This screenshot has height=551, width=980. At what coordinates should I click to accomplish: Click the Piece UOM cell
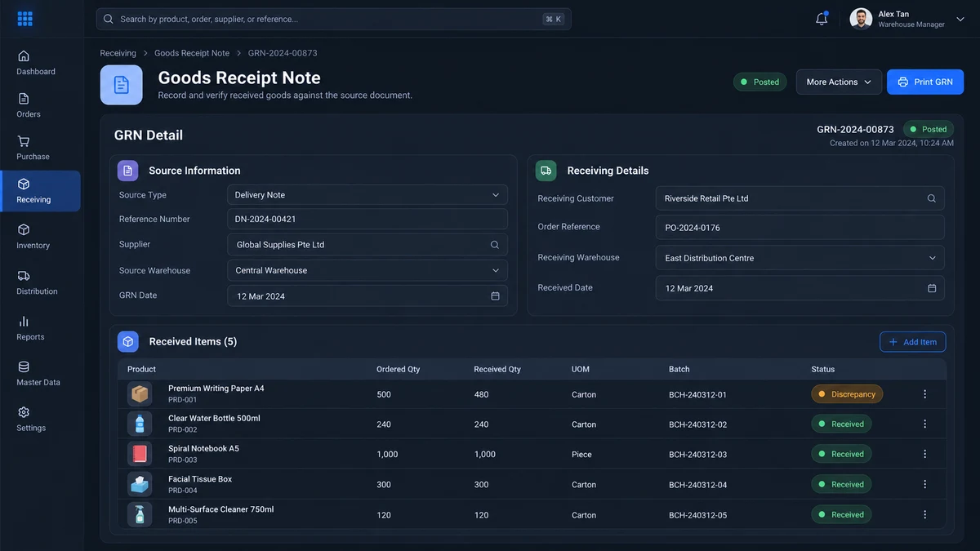(x=581, y=454)
